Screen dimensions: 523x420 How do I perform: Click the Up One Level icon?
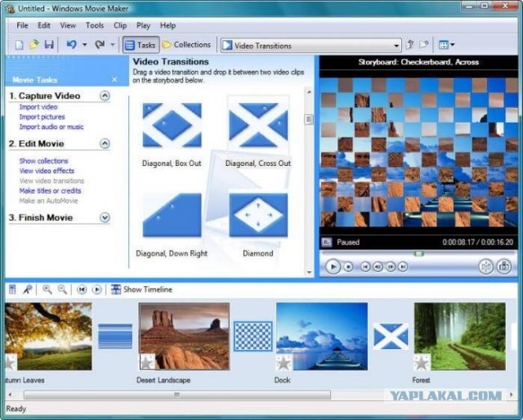(x=410, y=45)
